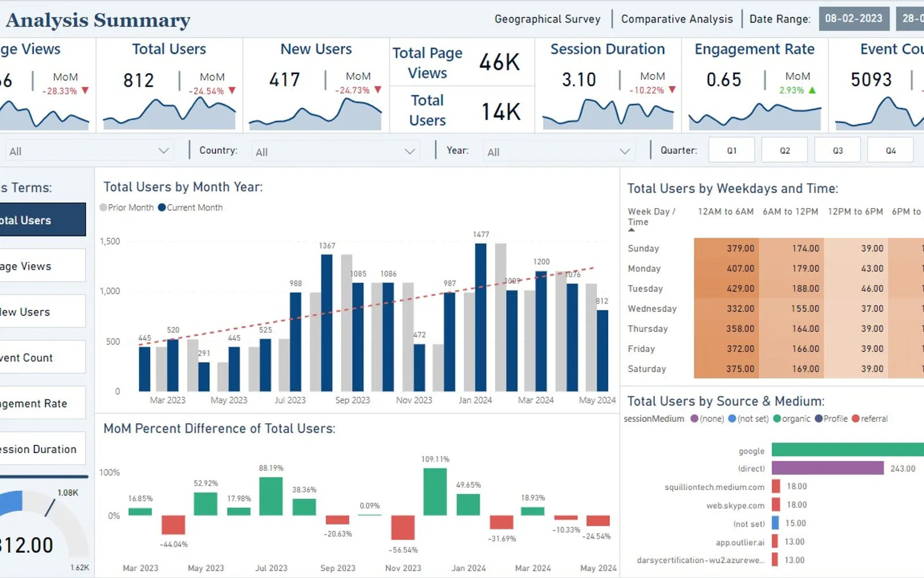Click the 1477 bar in monthly chart
The image size is (924, 578).
(x=480, y=317)
